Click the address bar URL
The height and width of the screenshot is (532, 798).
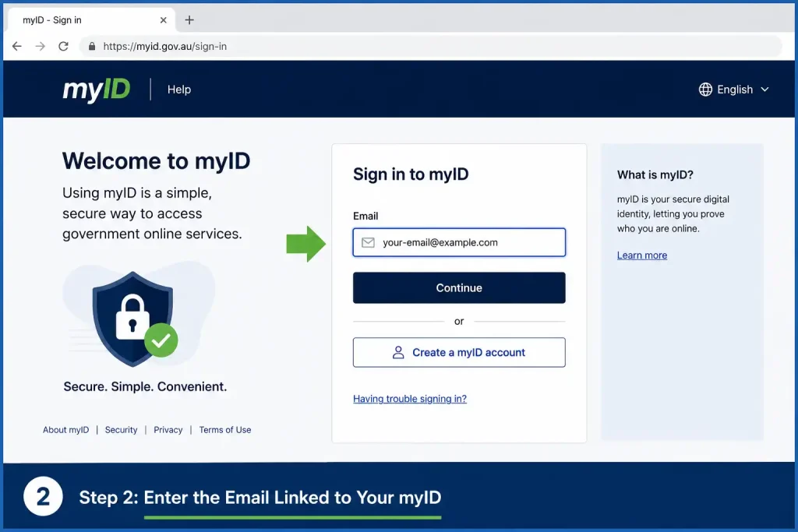tap(165, 46)
